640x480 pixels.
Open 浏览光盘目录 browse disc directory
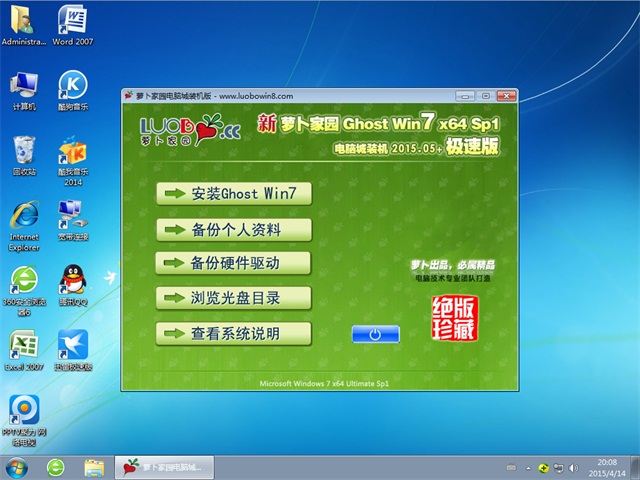click(x=234, y=297)
